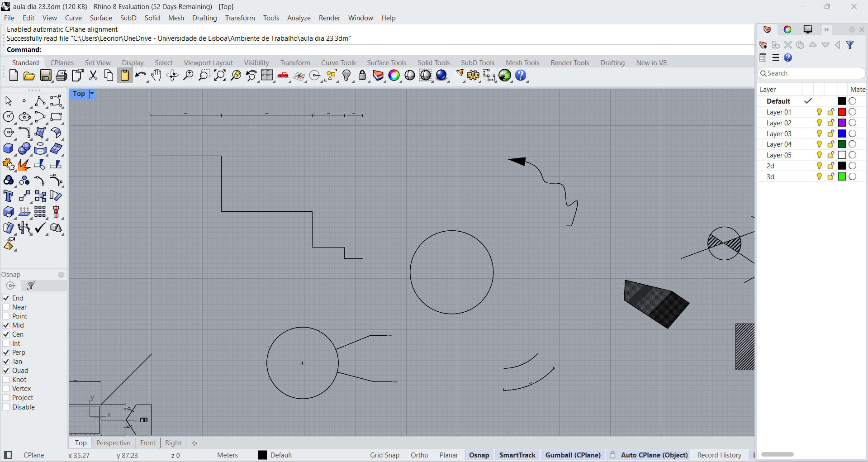868x462 pixels.
Task: Switch to the Curve Tools toolbar tab
Action: click(338, 63)
